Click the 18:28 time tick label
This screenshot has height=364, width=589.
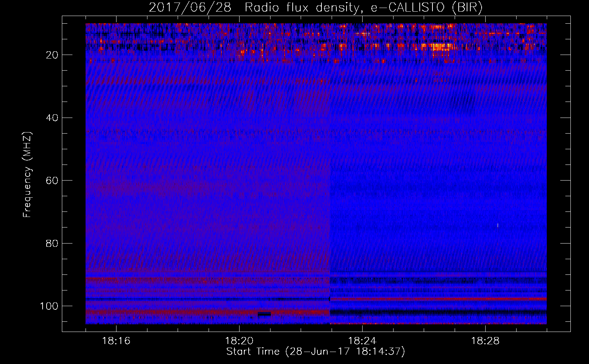pos(485,341)
